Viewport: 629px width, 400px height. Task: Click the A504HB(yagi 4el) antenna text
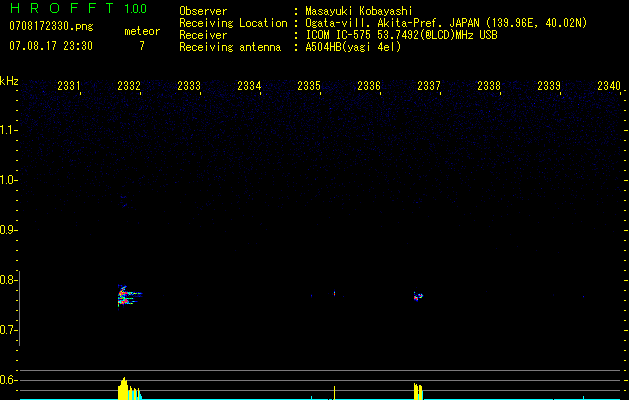[353, 47]
